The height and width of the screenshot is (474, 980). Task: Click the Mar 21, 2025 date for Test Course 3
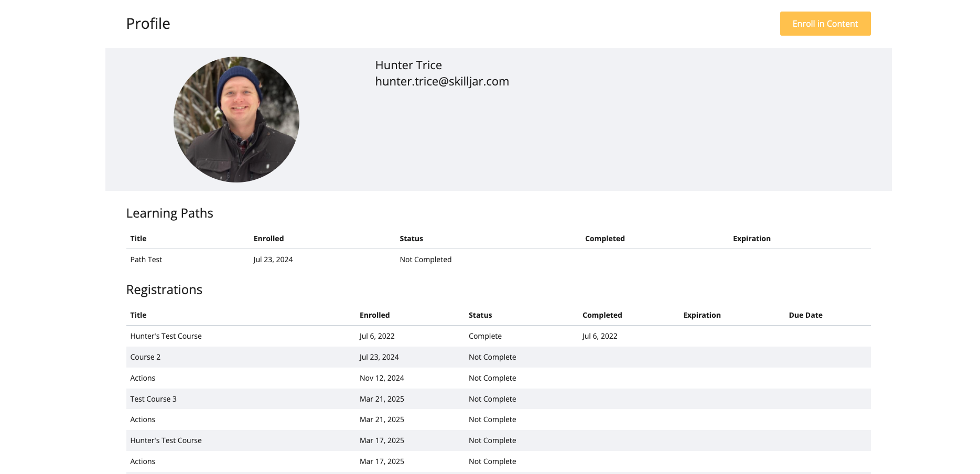(382, 399)
